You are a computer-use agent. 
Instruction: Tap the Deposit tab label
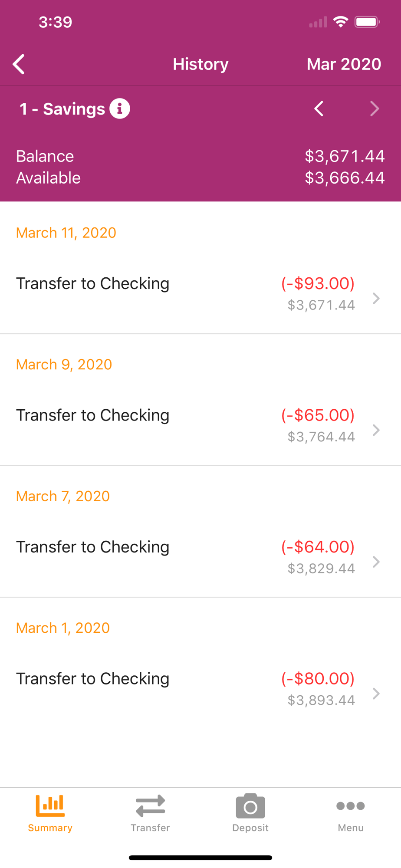pyautogui.click(x=250, y=828)
